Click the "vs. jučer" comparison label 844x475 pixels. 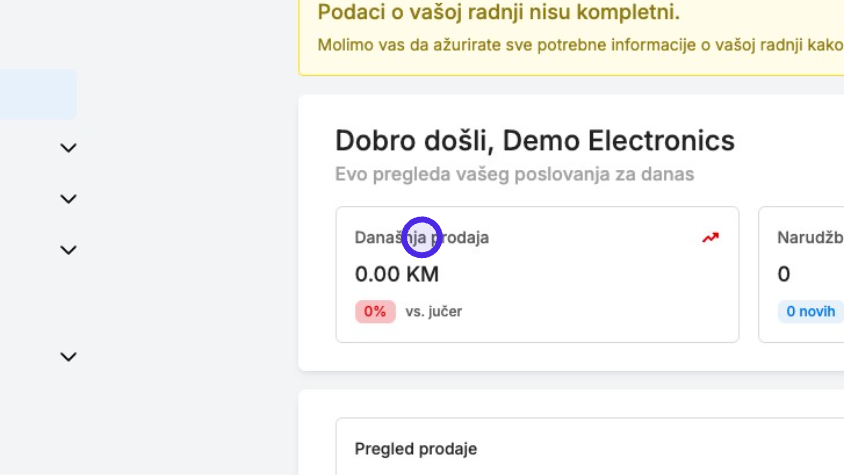coord(433,311)
